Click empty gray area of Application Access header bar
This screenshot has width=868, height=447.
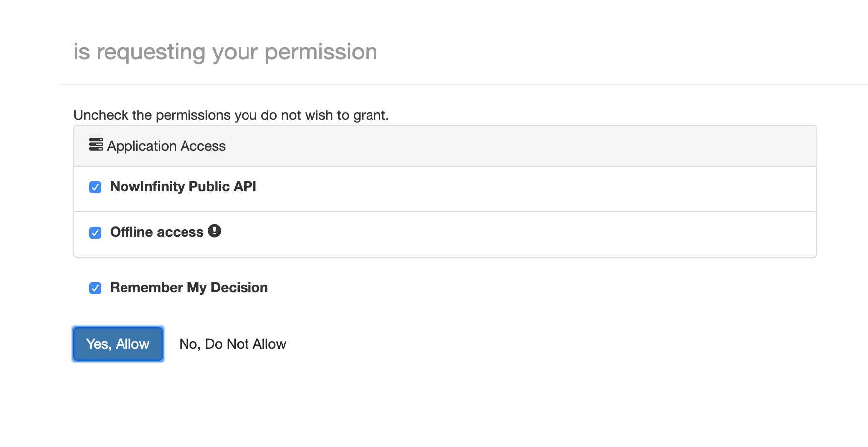pyautogui.click(x=521, y=146)
